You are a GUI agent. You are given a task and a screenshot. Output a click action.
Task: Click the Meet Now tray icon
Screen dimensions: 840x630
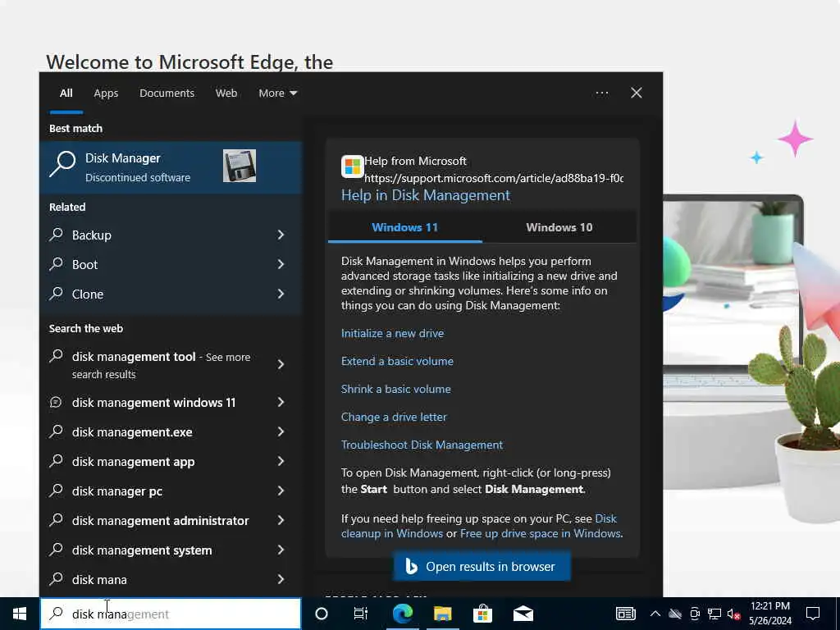pyautogui.click(x=695, y=614)
